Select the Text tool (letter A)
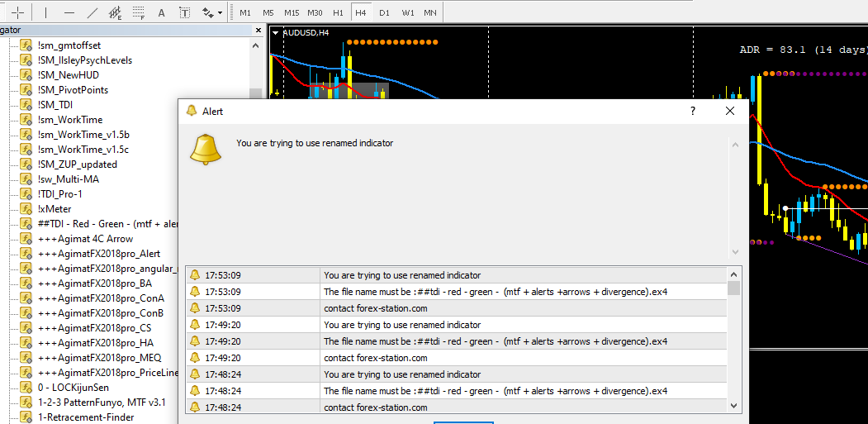 (162, 12)
